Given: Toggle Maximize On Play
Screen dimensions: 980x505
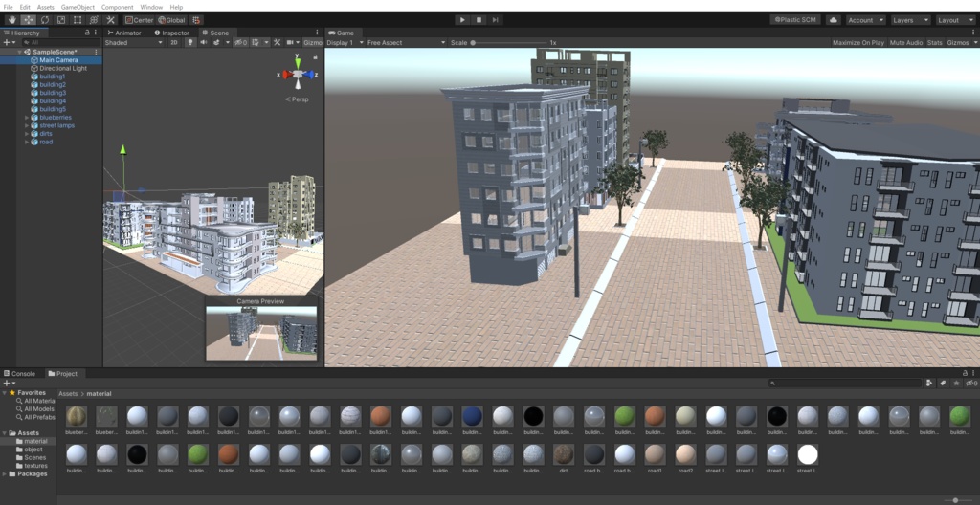Looking at the screenshot, I should [858, 42].
